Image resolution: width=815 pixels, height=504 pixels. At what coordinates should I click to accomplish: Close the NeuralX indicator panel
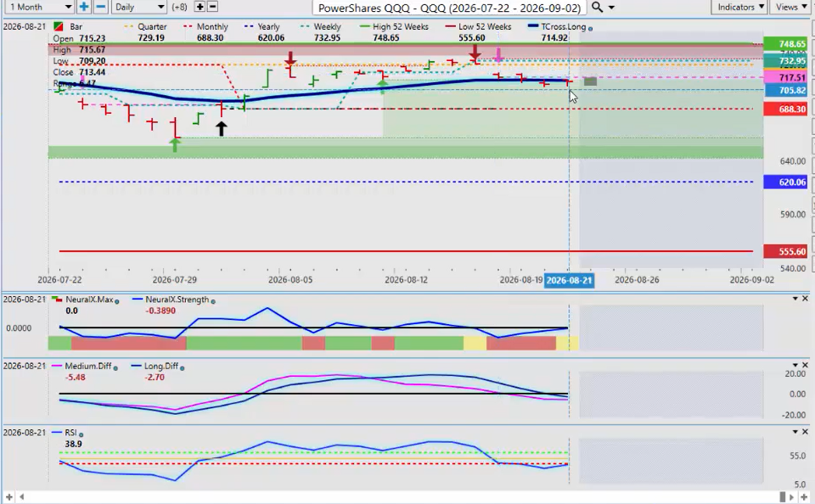[805, 299]
